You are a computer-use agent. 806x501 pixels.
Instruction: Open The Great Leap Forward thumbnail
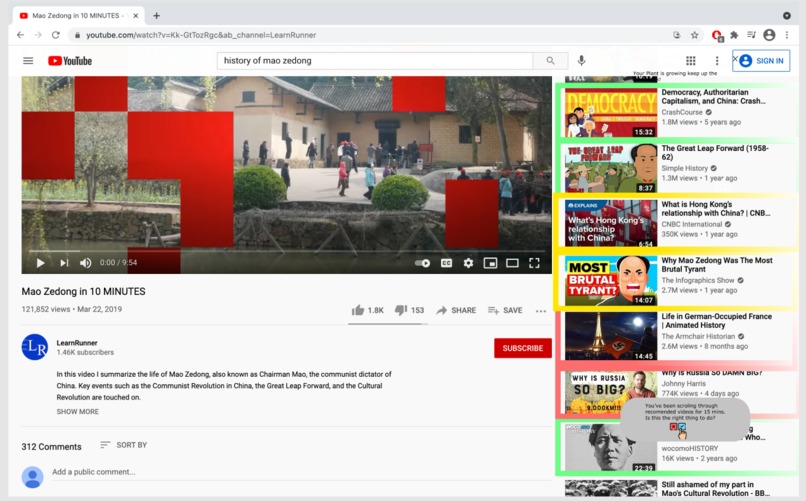pos(611,168)
